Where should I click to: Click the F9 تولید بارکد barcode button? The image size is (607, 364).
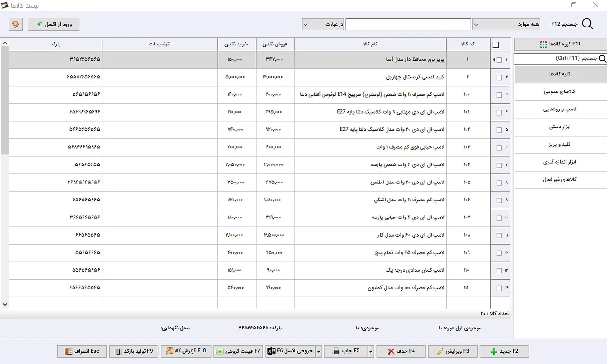pyautogui.click(x=134, y=351)
